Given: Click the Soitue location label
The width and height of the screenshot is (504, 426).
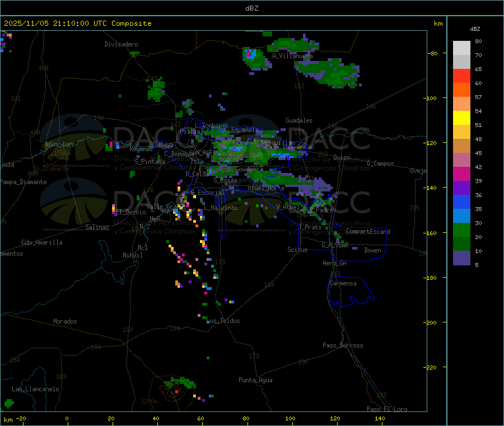Looking at the screenshot, I should pyautogui.click(x=297, y=250).
